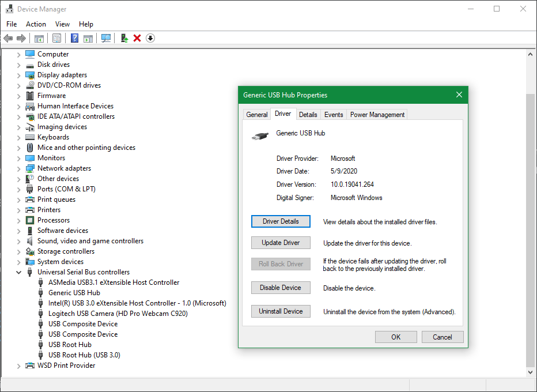Click the Forward navigation arrow in toolbar

[x=21, y=38]
